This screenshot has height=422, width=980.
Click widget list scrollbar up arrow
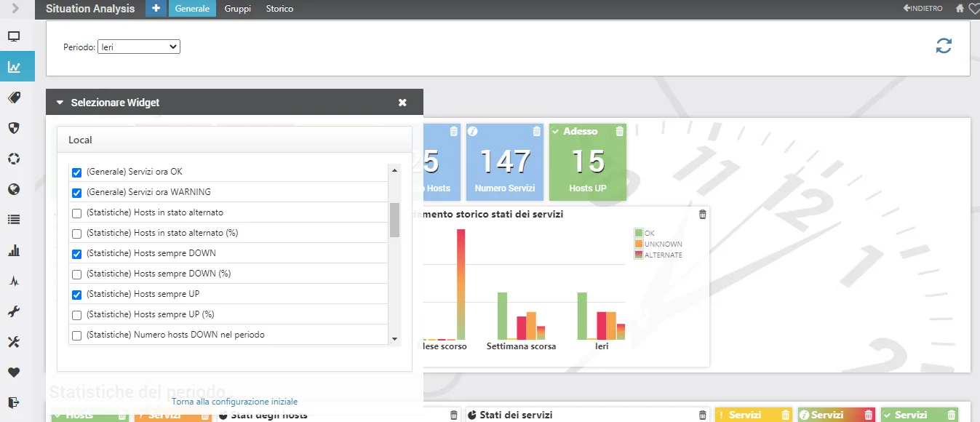click(395, 170)
